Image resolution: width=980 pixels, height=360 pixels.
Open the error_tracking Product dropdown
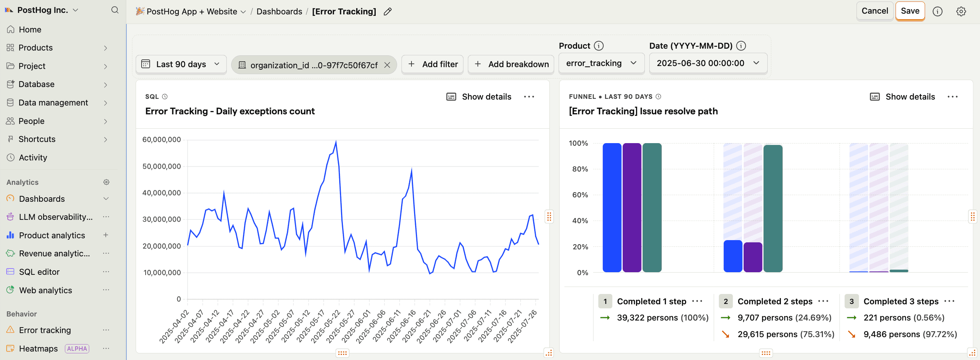click(x=601, y=63)
